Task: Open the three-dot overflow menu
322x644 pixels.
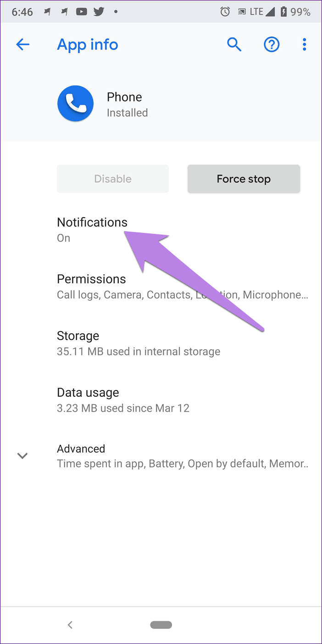Action: [x=304, y=45]
